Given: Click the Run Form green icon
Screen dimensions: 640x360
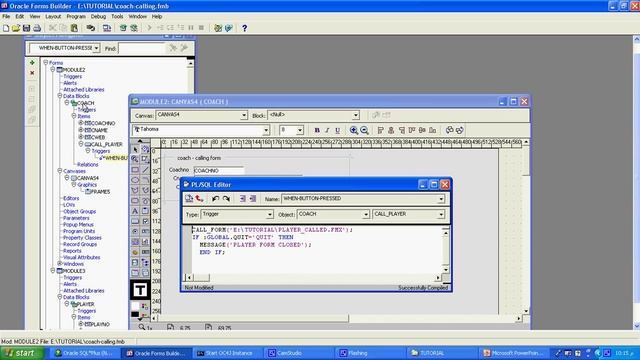Looking at the screenshot, I should coord(123,28).
